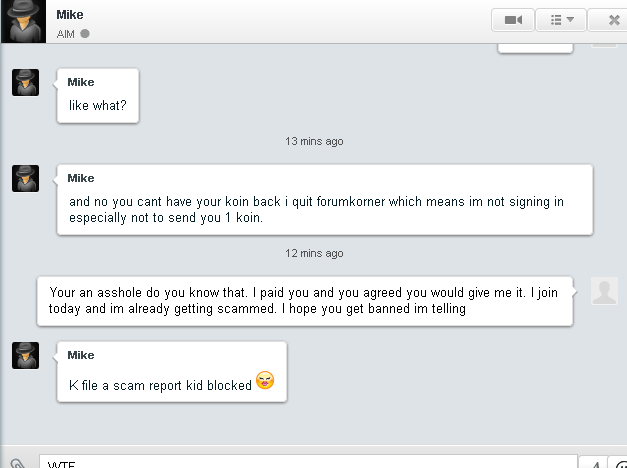
Task: Click Mike's profile picture in the header
Action: coord(26,21)
